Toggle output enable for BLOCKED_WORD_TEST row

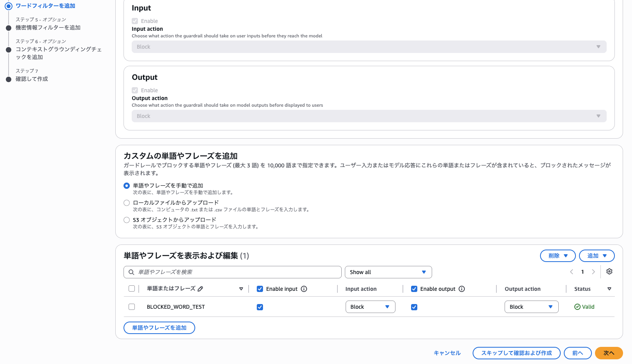click(x=414, y=307)
